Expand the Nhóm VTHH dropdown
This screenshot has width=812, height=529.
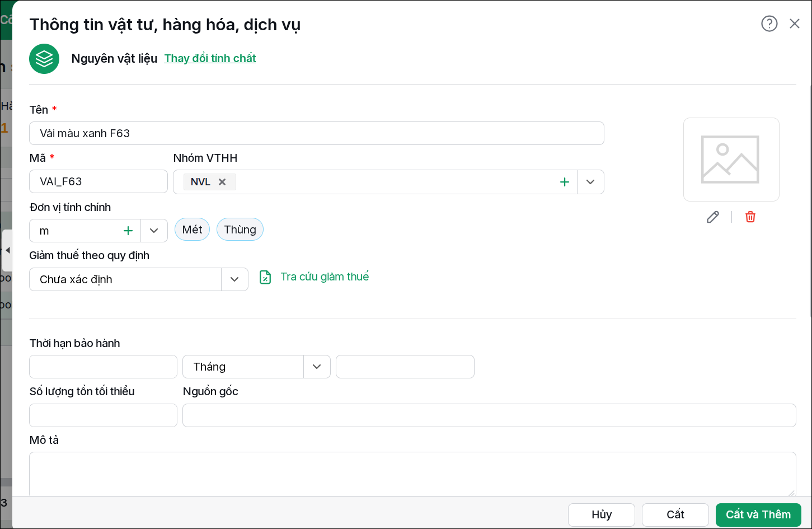click(x=590, y=182)
